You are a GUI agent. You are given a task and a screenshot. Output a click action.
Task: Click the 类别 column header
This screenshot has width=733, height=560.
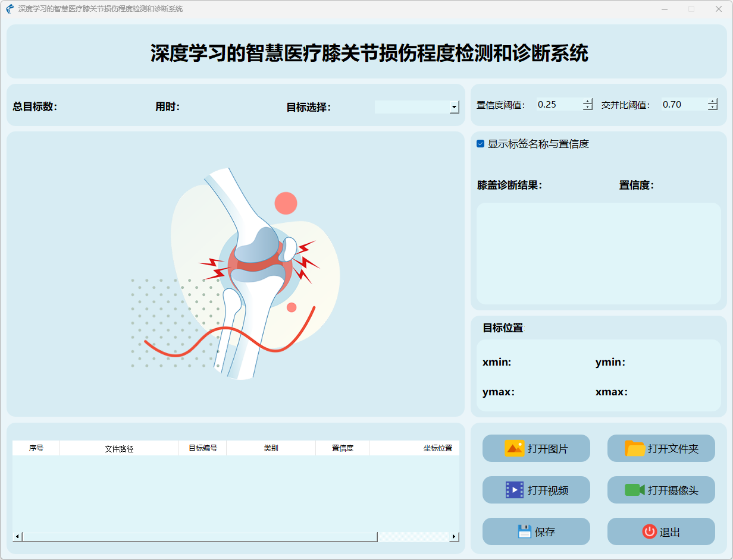point(271,448)
